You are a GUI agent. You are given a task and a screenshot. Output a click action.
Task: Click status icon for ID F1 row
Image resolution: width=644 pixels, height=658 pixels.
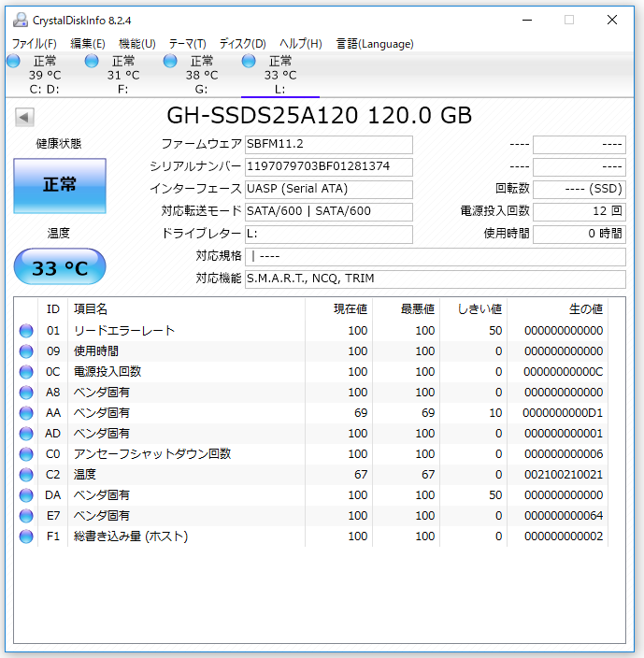pos(26,536)
